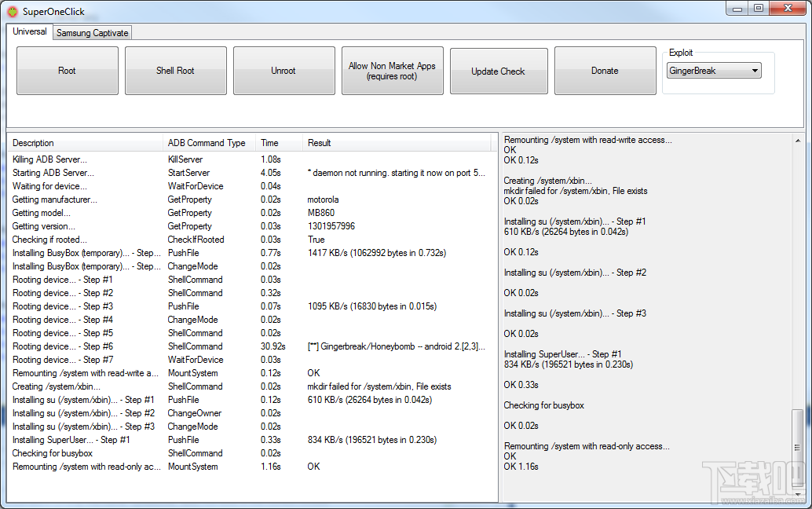Select 'Installing su (/system/xbin)... - Step #3' row
Image resolution: width=812 pixels, height=509 pixels.
click(x=251, y=427)
